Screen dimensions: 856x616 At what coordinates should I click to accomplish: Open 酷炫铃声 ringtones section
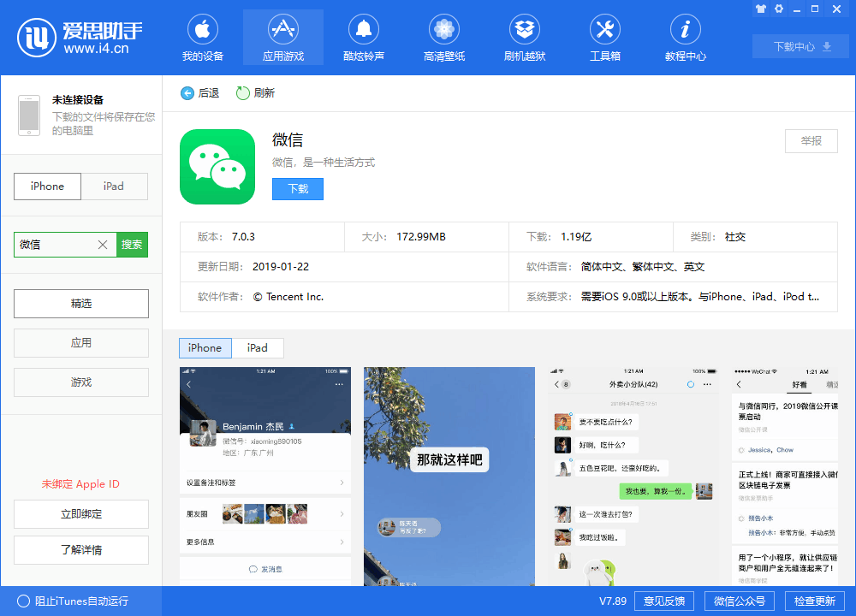(364, 38)
